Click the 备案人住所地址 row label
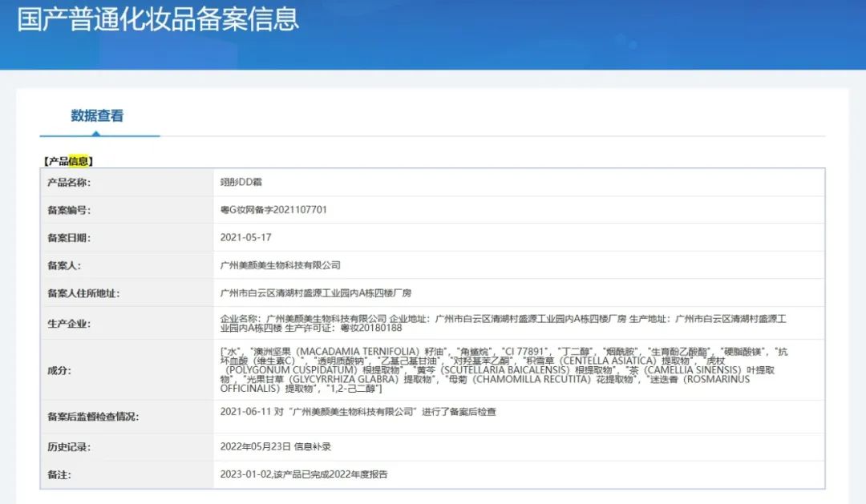866x504 pixels. 83,293
